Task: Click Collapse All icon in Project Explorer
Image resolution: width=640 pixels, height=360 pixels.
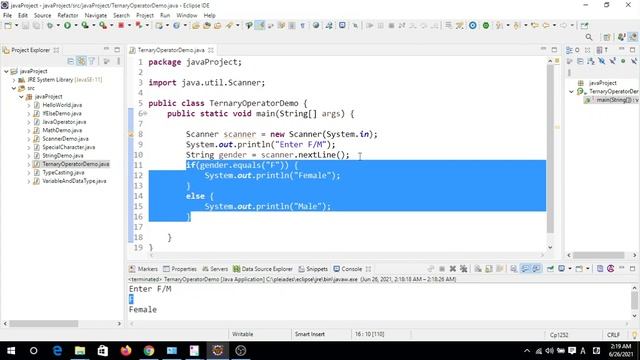Action: tap(71, 61)
